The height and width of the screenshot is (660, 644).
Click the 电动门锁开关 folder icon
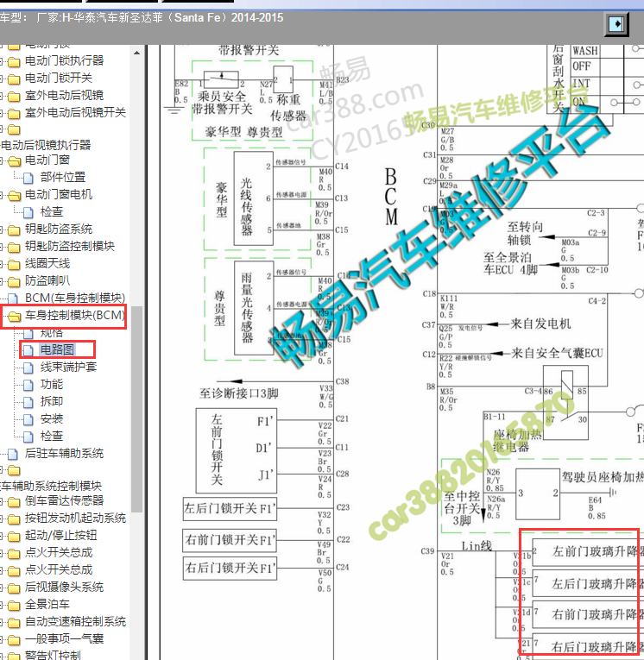(14, 79)
